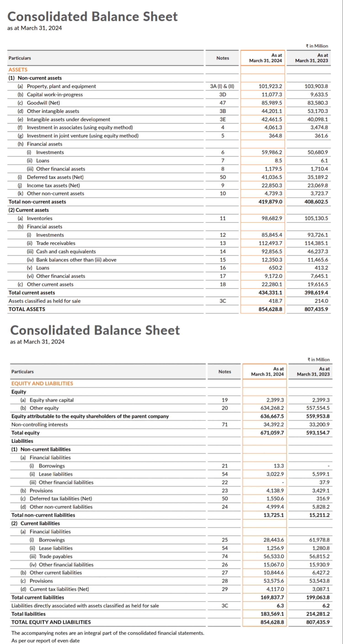343x644 pixels.
Task: Click 'Current tax liabilities (Net)' label
Action: point(59,589)
